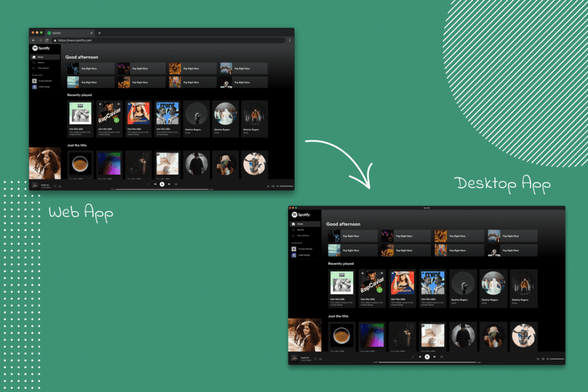This screenshot has height=392, width=588.
Task: Toggle picture-in-picture icon in Desktop App player
Action: pyautogui.click(x=320, y=359)
